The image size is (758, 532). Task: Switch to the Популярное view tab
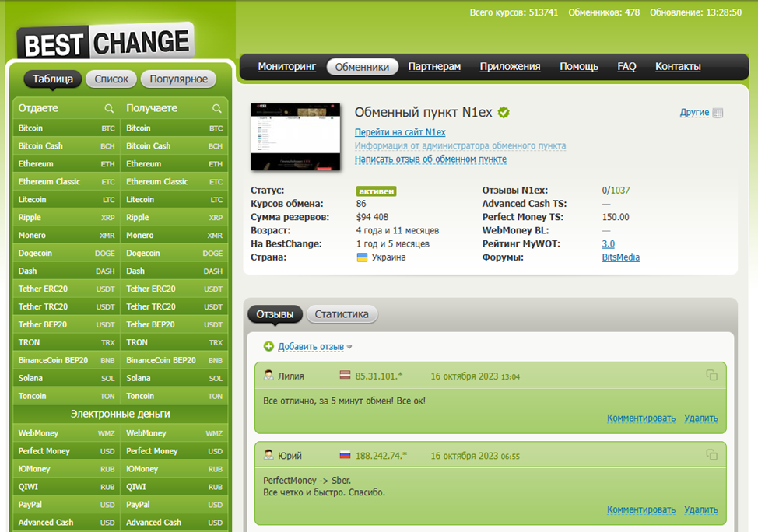(179, 79)
